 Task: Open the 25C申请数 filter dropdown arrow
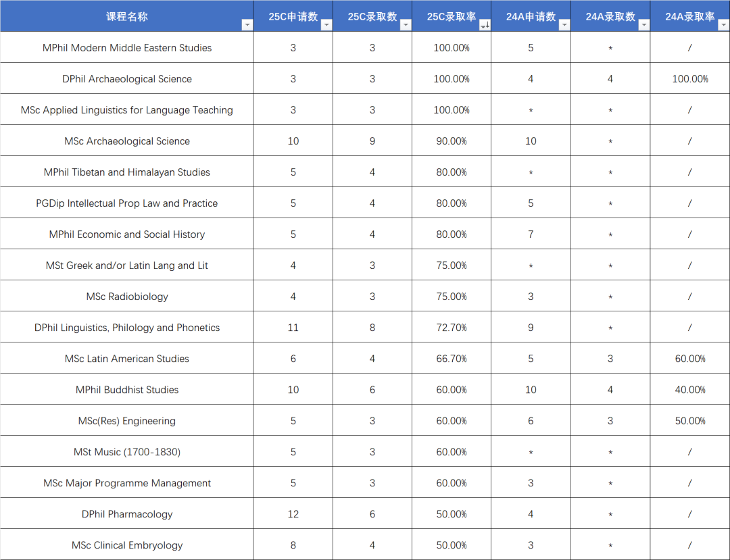pos(326,25)
